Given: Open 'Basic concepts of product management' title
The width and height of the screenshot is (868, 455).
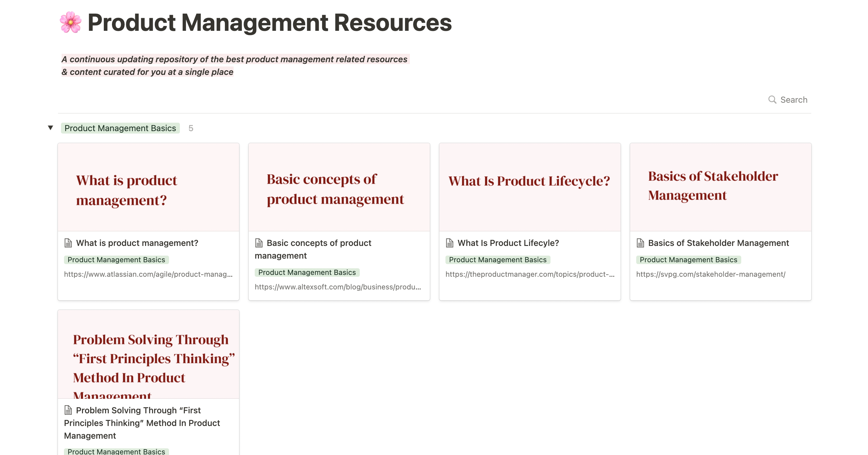Looking at the screenshot, I should [313, 249].
